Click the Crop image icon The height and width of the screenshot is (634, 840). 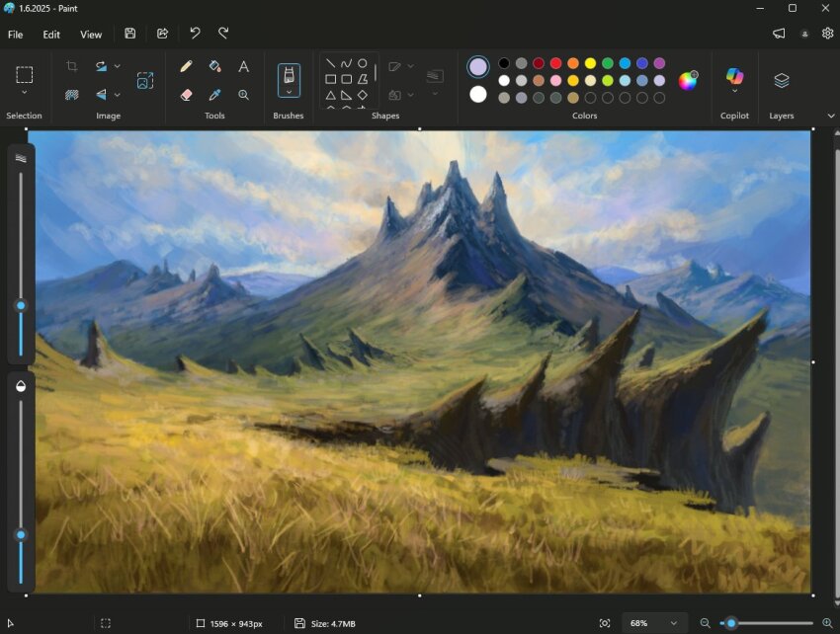72,66
